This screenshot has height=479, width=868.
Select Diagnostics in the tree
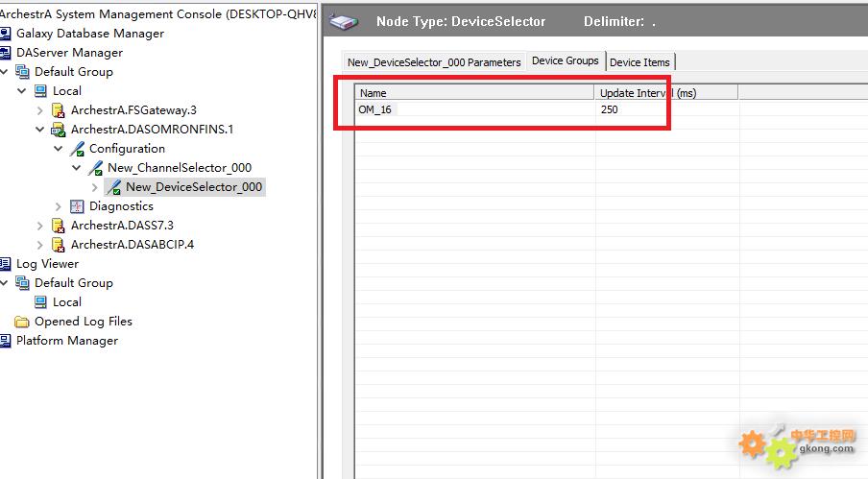pos(121,206)
